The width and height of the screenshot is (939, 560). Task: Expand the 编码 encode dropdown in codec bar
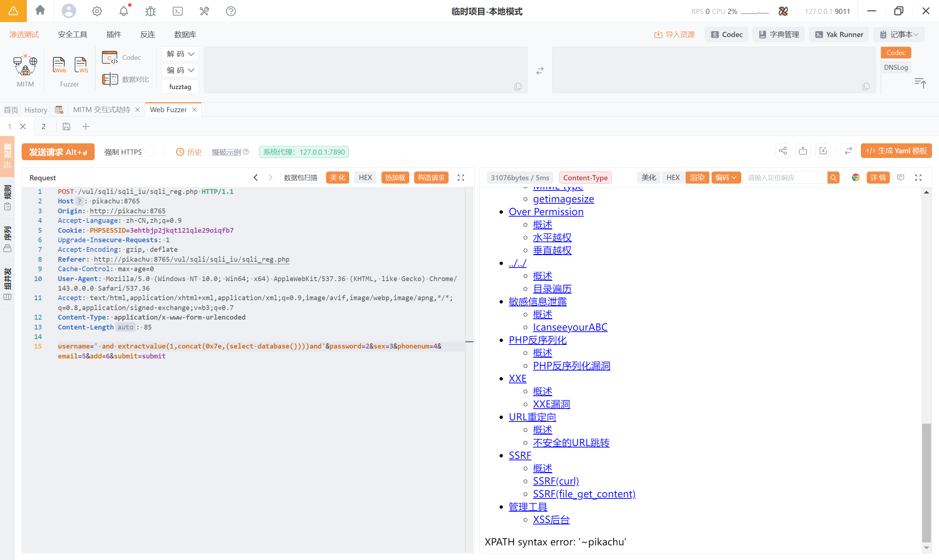180,70
